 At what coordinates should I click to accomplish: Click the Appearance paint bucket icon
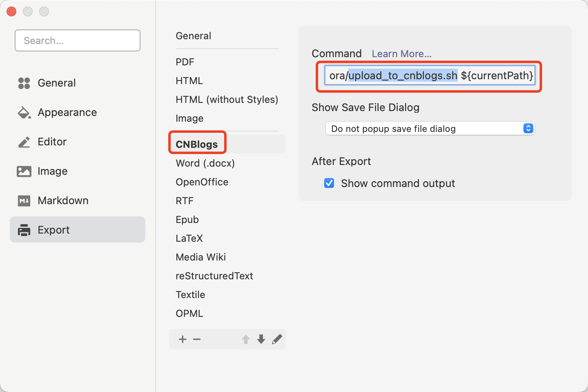point(24,113)
